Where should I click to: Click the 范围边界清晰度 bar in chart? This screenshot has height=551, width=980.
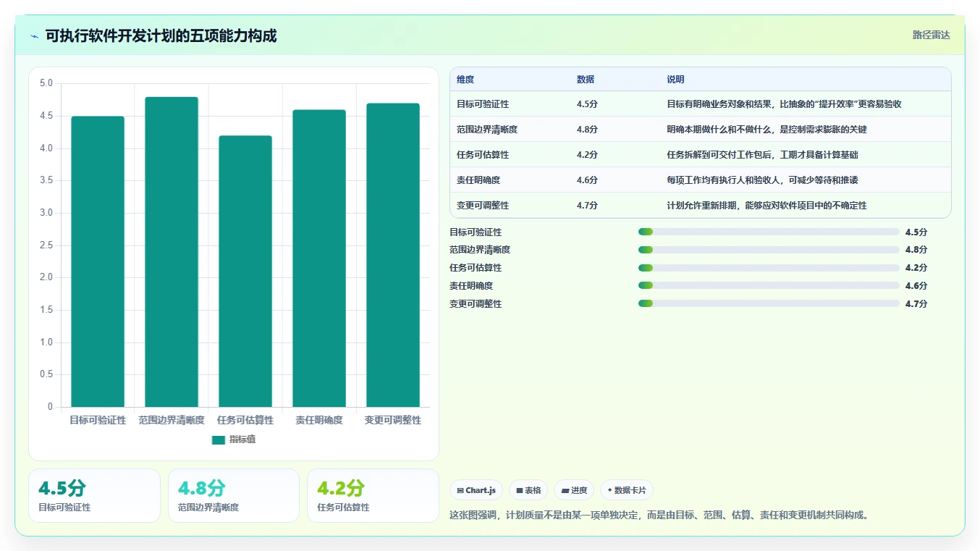172,252
